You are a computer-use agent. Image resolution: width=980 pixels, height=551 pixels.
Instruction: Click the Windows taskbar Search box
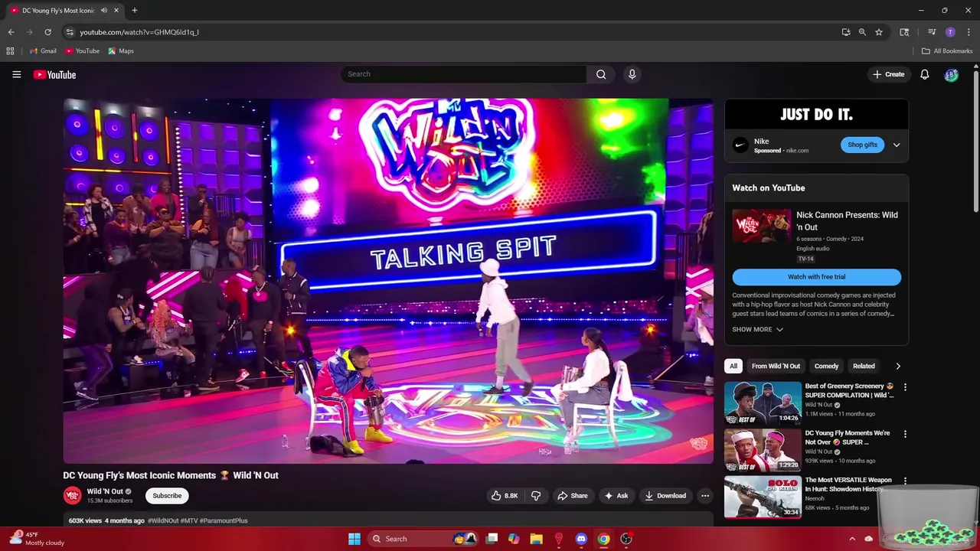coord(423,539)
